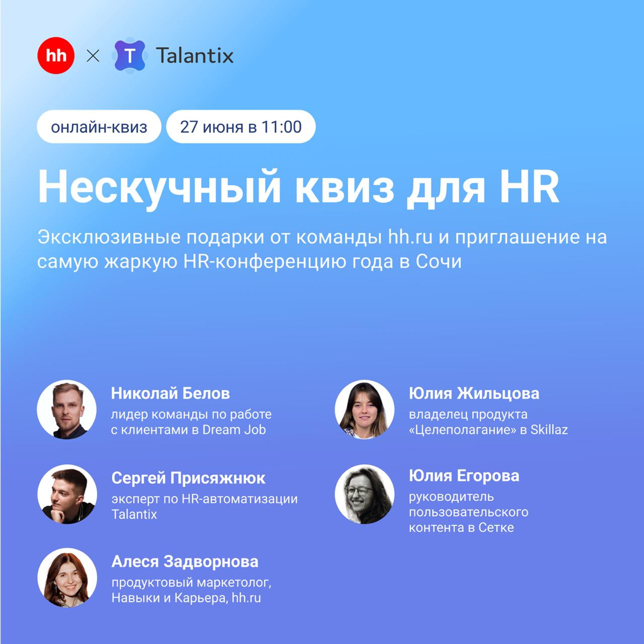Click 'контента в Сетке' line
Viewport: 644px width, 644px height.
click(x=462, y=528)
